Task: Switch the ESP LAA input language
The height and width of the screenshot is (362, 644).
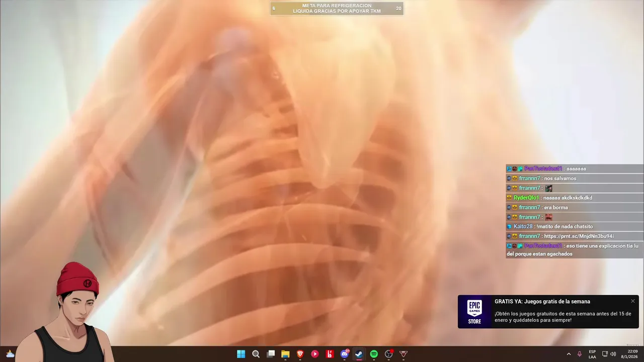Action: (592, 354)
